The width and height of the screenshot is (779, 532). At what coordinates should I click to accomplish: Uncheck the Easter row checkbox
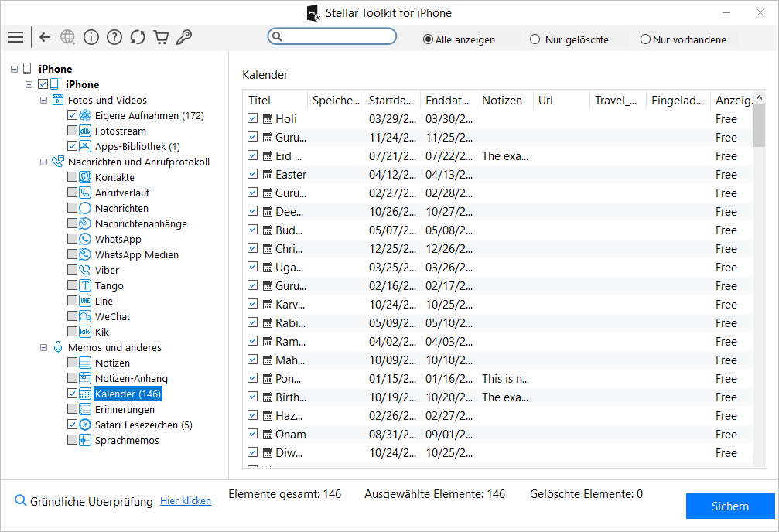pyautogui.click(x=252, y=174)
